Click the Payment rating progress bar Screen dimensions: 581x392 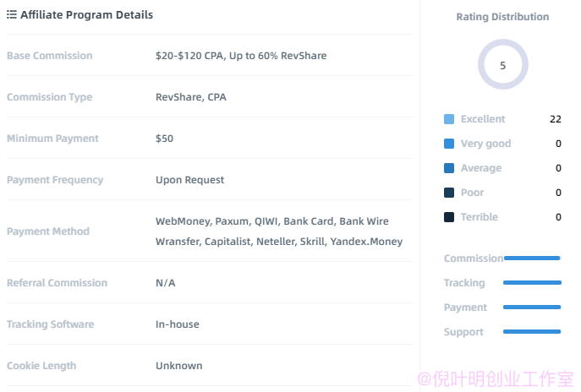[x=532, y=307]
